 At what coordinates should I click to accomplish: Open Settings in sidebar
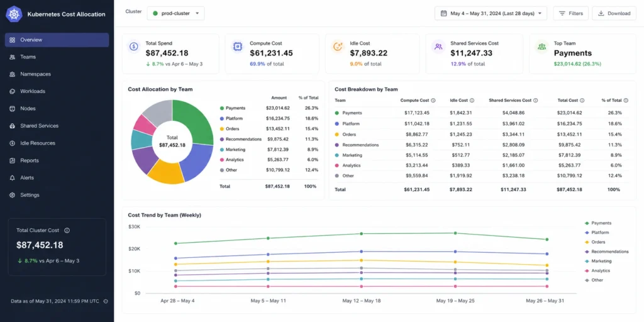pyautogui.click(x=57, y=195)
